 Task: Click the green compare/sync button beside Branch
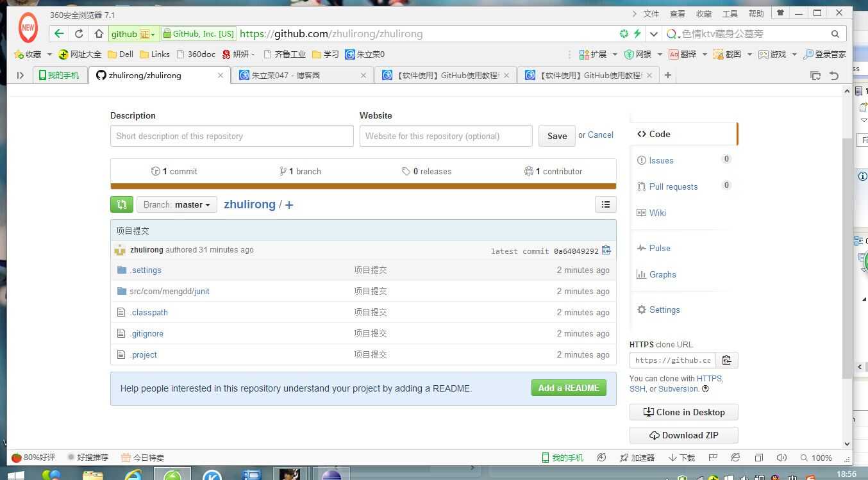pyautogui.click(x=122, y=204)
